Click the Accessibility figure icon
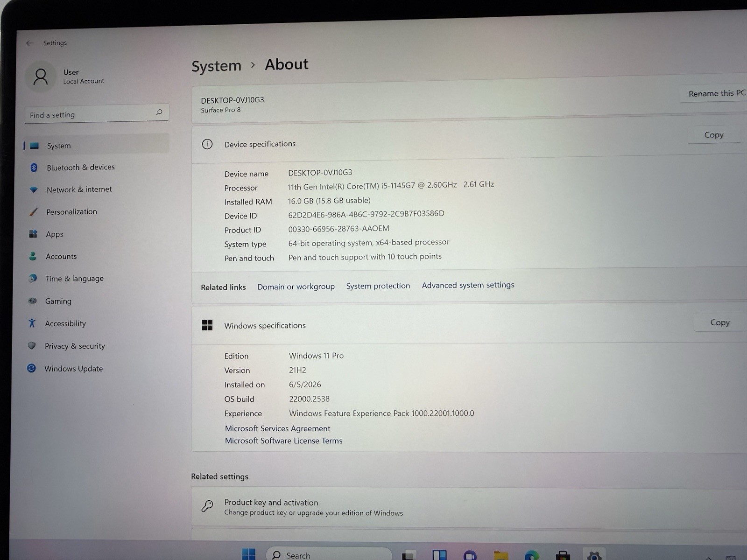747x560 pixels. [32, 323]
